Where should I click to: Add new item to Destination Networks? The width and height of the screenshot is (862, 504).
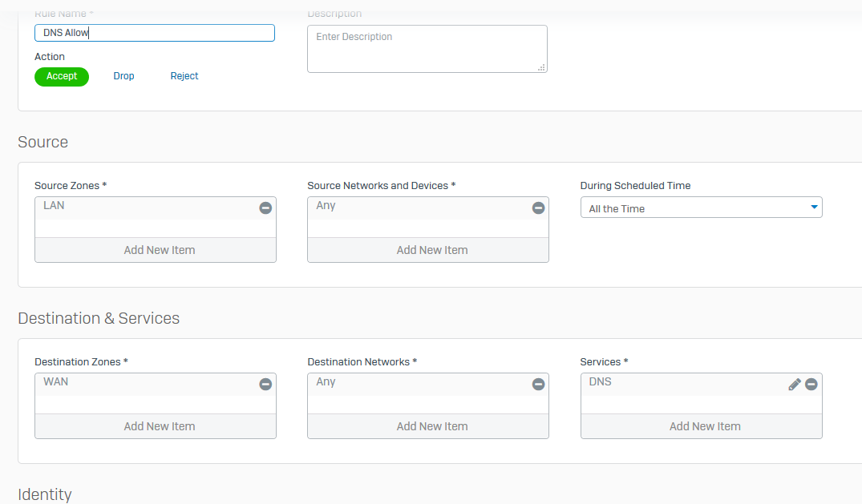pos(431,426)
